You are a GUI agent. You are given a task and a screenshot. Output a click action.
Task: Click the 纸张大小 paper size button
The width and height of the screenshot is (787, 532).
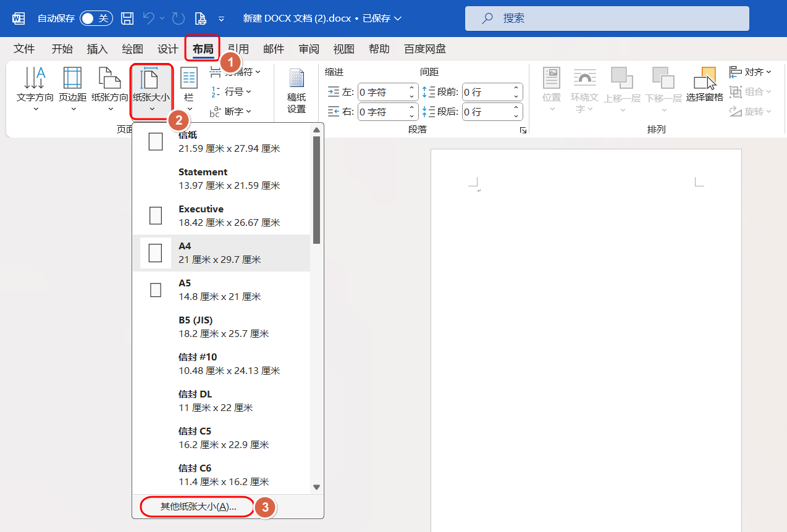[151, 89]
